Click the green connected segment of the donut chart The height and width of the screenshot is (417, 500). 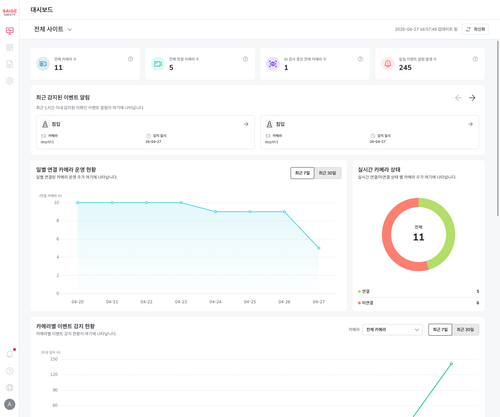click(450, 230)
